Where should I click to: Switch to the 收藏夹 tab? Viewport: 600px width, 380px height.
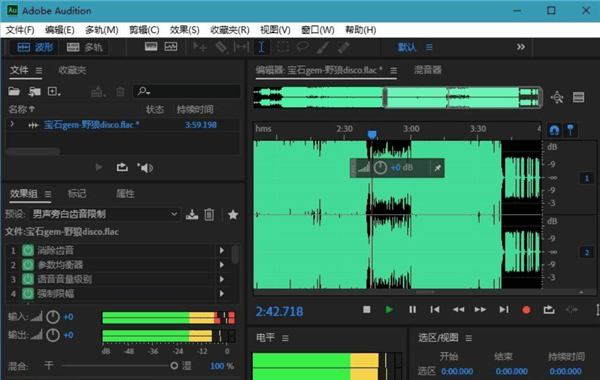(72, 70)
